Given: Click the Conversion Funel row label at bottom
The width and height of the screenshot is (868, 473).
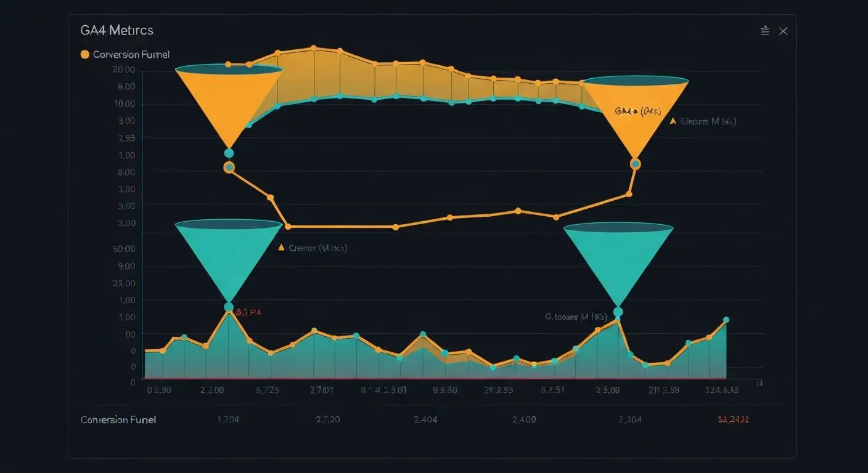Looking at the screenshot, I should pos(118,420).
